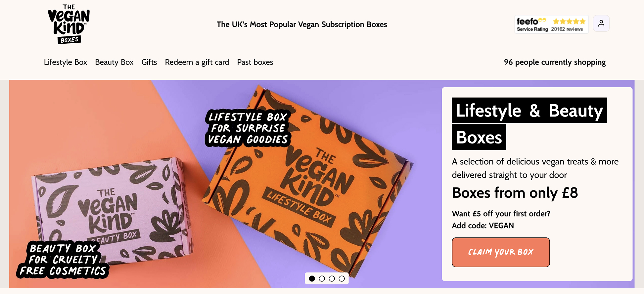Open Redeem a gift card link
Viewport: 644px width, 294px height.
point(197,62)
